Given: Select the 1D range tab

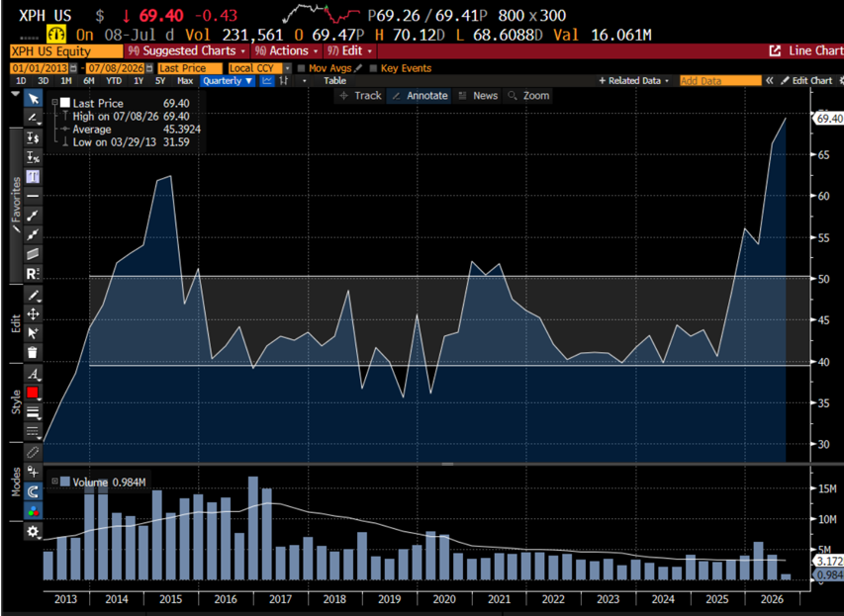Looking at the screenshot, I should 21,81.
